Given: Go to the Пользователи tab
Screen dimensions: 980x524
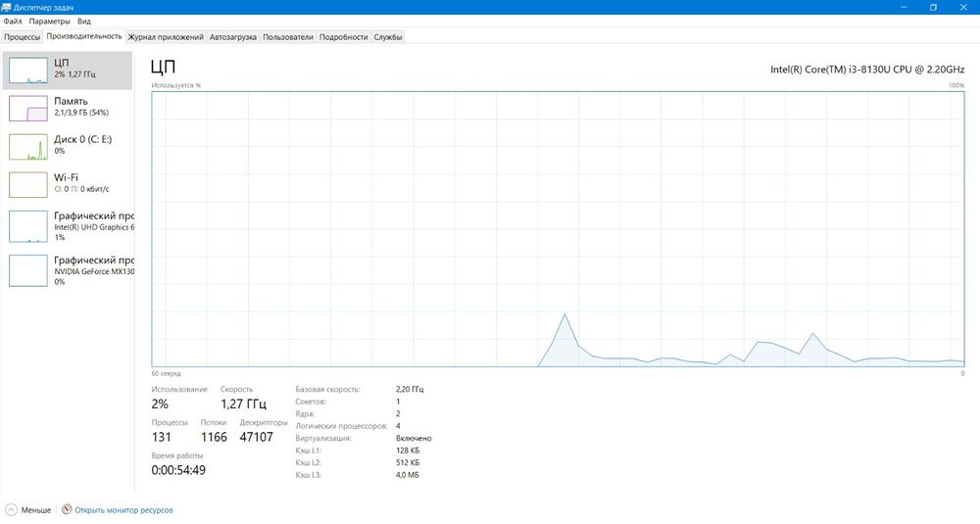Looking at the screenshot, I should pos(287,37).
